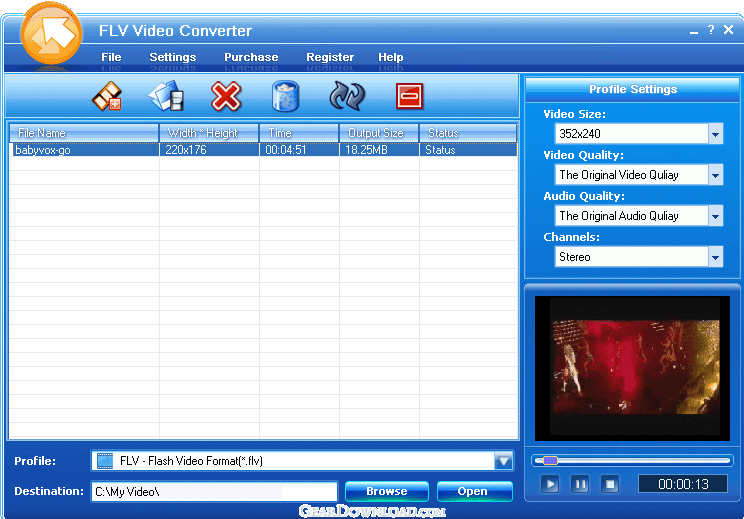
Task: Click the Time column header
Action: coord(299,133)
